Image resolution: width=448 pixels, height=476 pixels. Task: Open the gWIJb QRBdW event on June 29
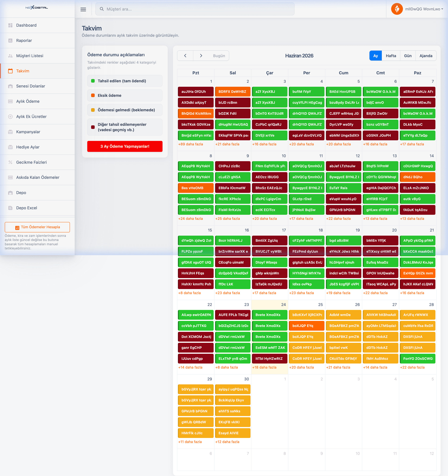click(x=196, y=422)
